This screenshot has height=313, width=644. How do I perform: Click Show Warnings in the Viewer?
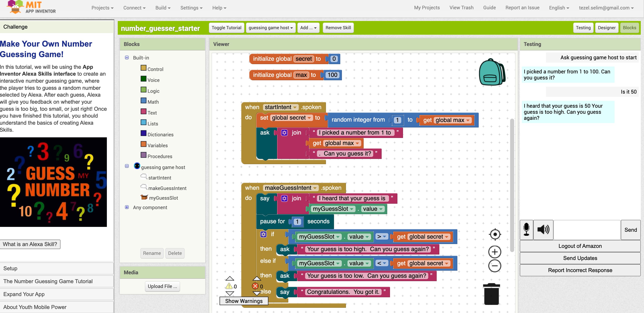[x=244, y=301]
